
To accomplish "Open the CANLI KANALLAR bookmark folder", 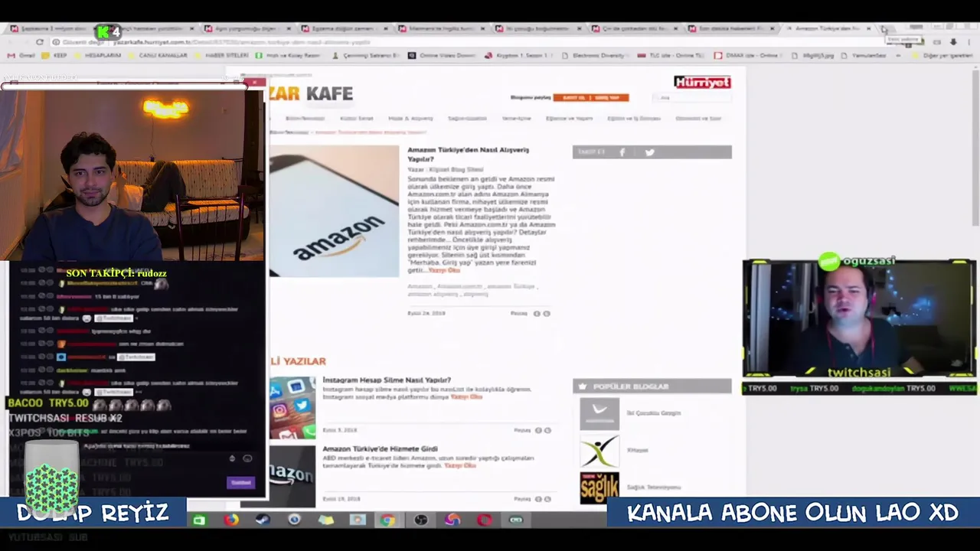I will coord(157,55).
